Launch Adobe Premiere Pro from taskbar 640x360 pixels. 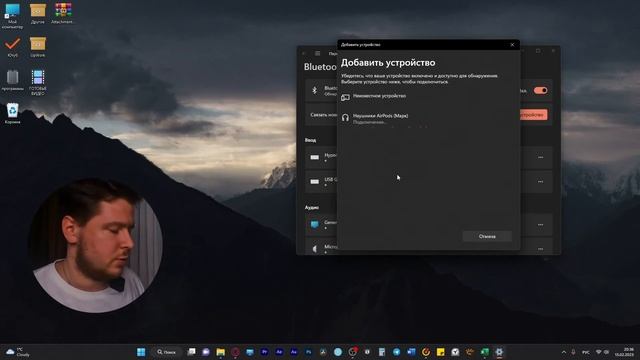tap(264, 352)
